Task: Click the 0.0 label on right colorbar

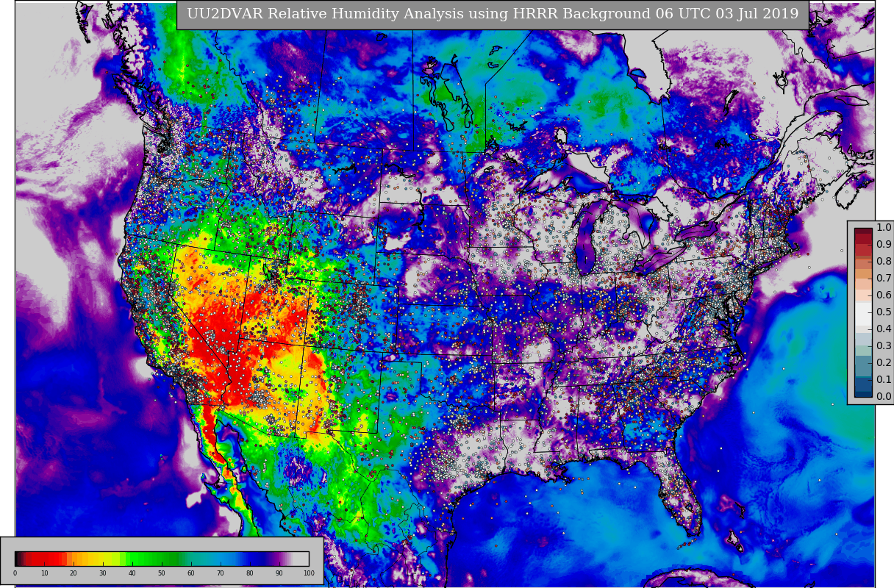Action: 883,397
